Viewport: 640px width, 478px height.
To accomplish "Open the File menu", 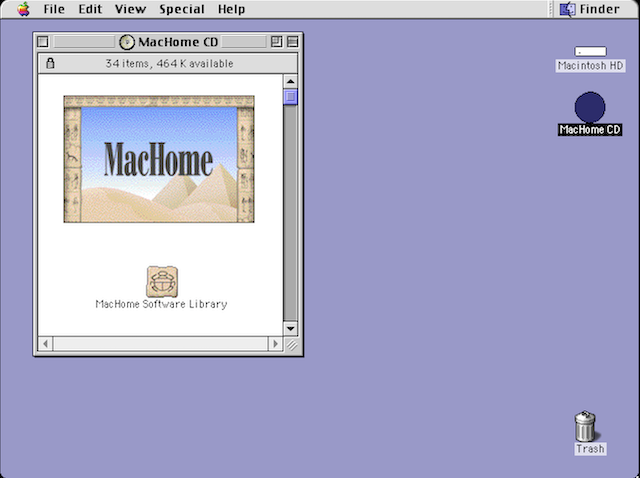I will pos(54,9).
